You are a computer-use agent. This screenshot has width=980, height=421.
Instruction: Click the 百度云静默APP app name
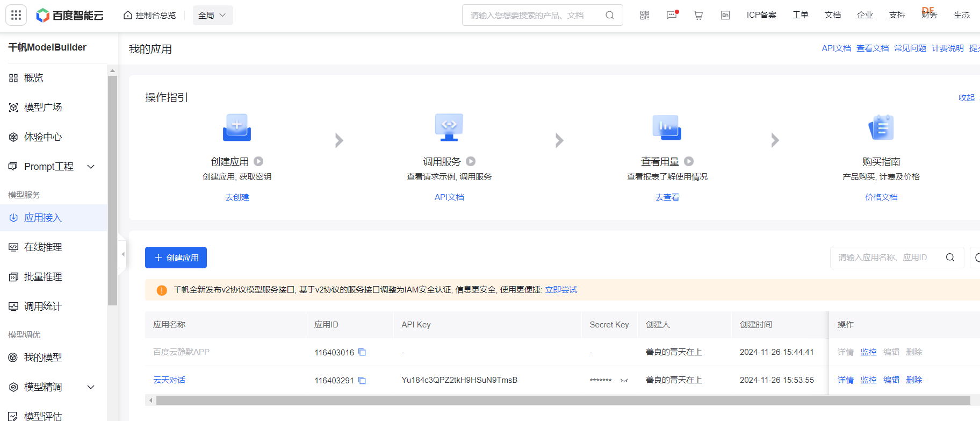pyautogui.click(x=181, y=352)
